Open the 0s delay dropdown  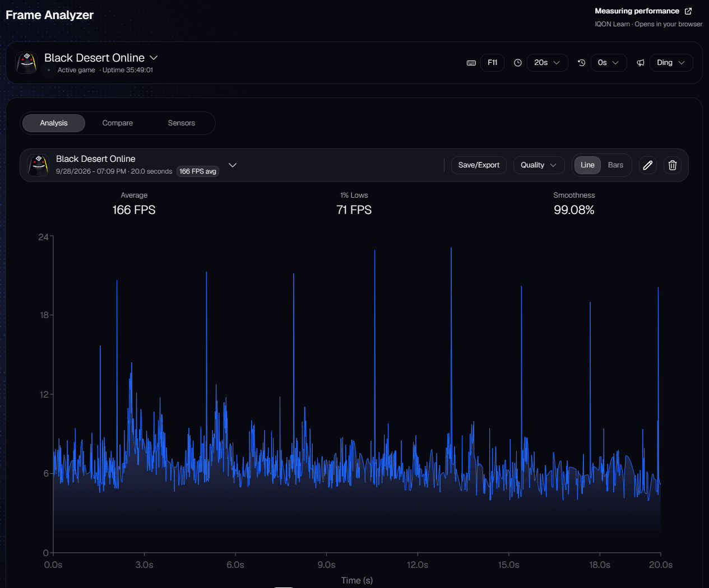tap(609, 63)
